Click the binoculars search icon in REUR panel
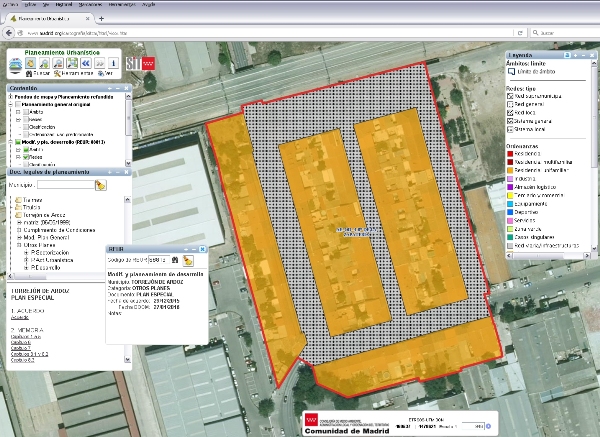This screenshot has height=437, width=600. [175, 260]
